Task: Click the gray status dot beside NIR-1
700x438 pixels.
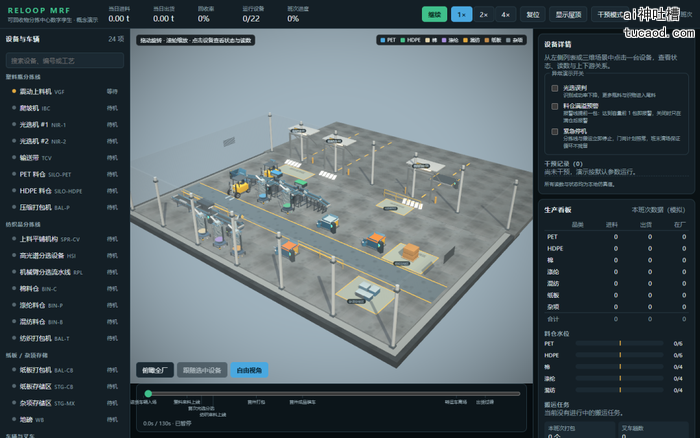Action: 14,125
